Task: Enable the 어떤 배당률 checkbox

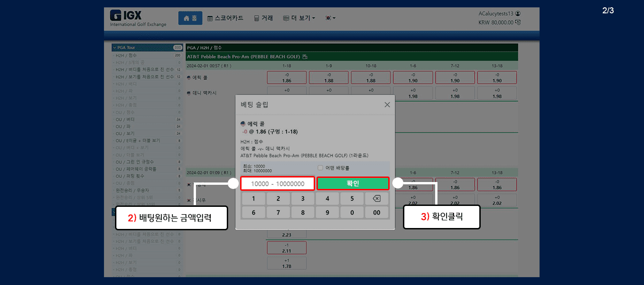Action: click(320, 168)
